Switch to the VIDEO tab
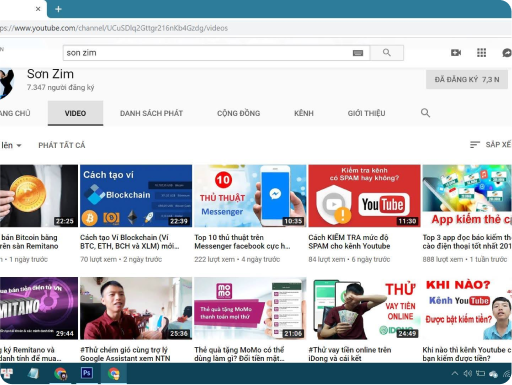This screenshot has width=512, height=385. click(75, 113)
